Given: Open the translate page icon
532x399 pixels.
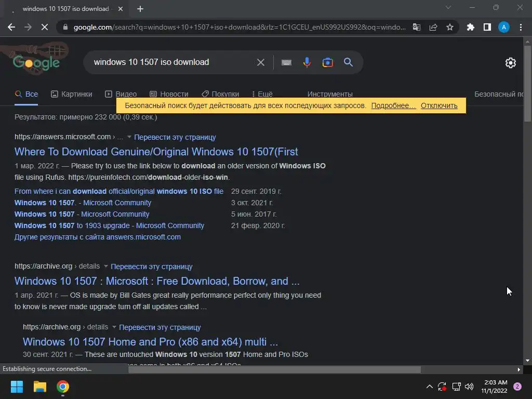Looking at the screenshot, I should tap(416, 27).
